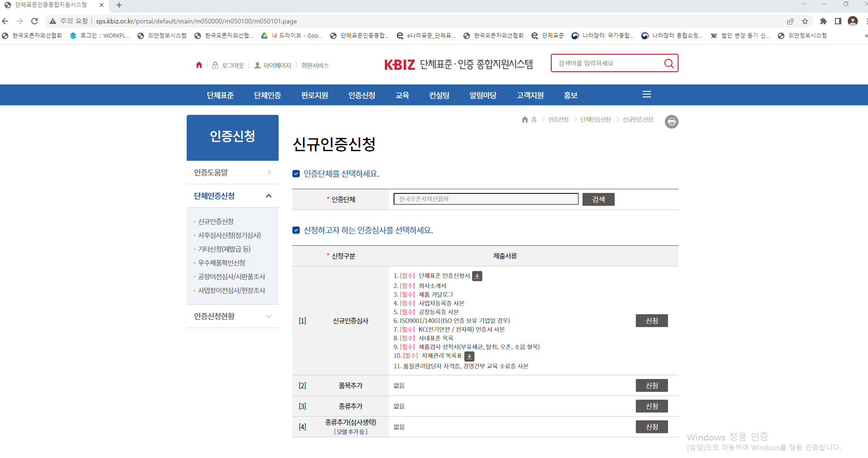
Task: Click the print page icon
Action: 671,122
